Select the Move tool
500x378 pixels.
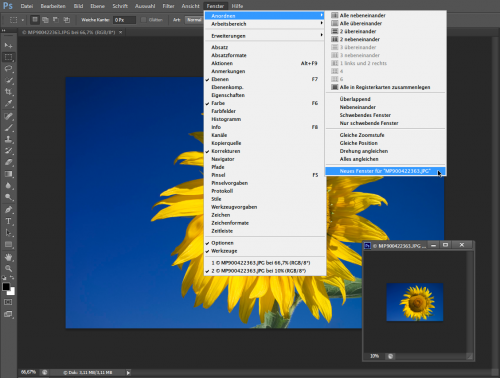pos(8,45)
